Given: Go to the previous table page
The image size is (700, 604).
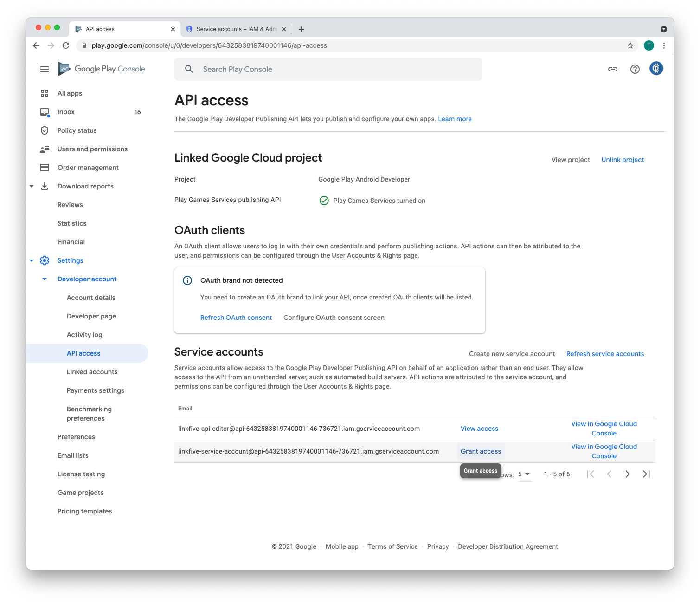Looking at the screenshot, I should coord(609,474).
